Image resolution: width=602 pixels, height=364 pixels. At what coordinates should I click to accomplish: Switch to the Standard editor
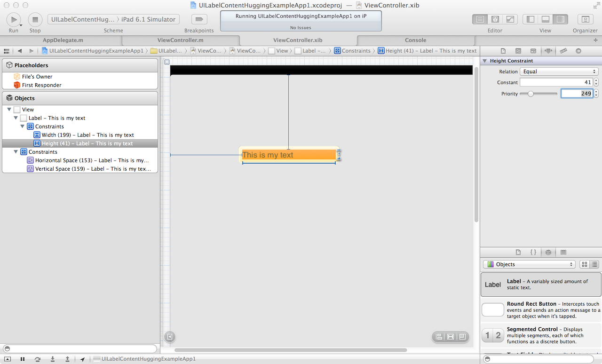pos(480,19)
